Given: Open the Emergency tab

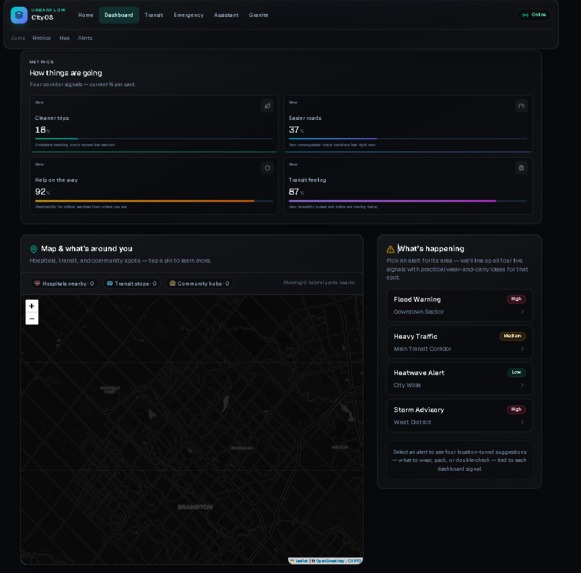Looking at the screenshot, I should tap(189, 15).
